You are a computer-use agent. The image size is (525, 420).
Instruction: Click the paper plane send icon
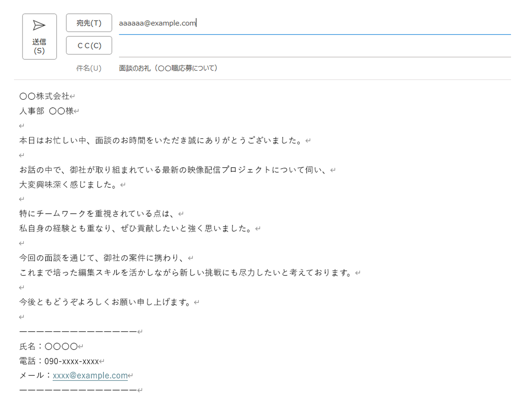[x=39, y=26]
